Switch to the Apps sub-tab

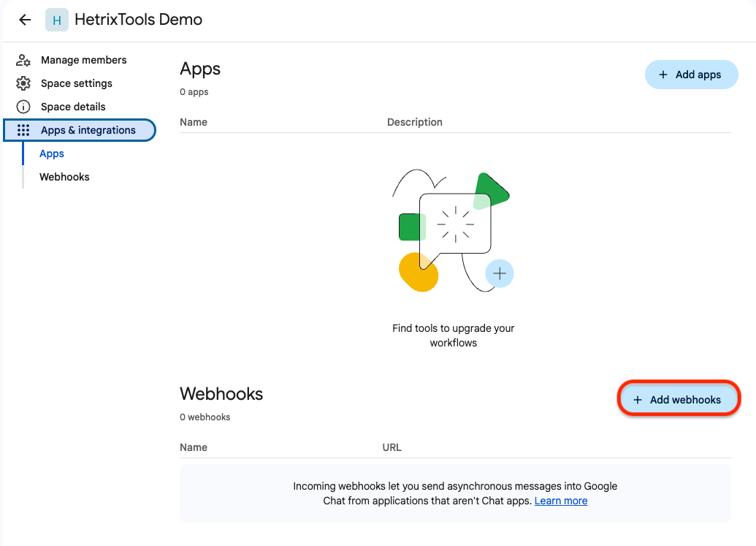52,153
